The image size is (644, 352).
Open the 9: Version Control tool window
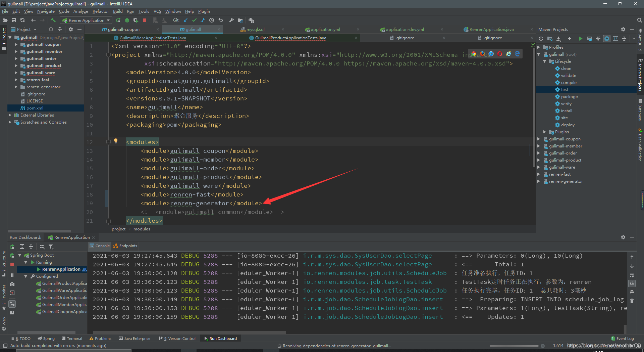click(177, 339)
